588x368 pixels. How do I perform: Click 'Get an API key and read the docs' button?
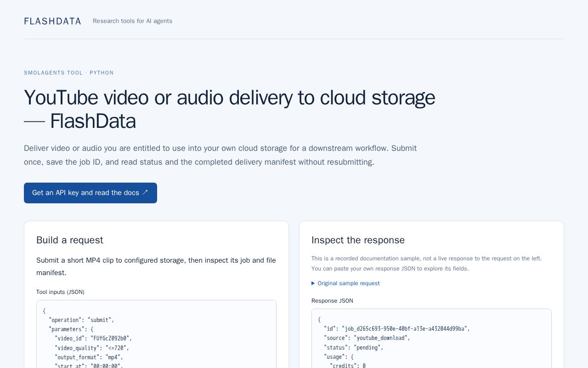pos(90,193)
